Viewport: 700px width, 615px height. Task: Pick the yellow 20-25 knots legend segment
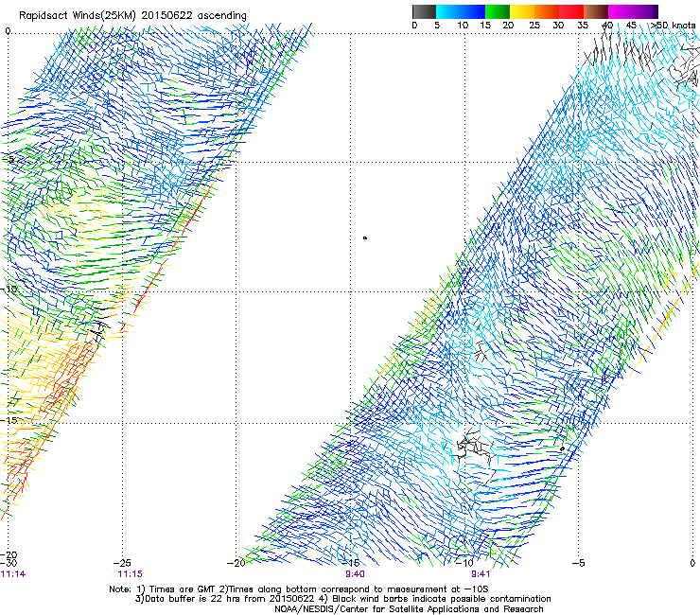pyautogui.click(x=522, y=11)
